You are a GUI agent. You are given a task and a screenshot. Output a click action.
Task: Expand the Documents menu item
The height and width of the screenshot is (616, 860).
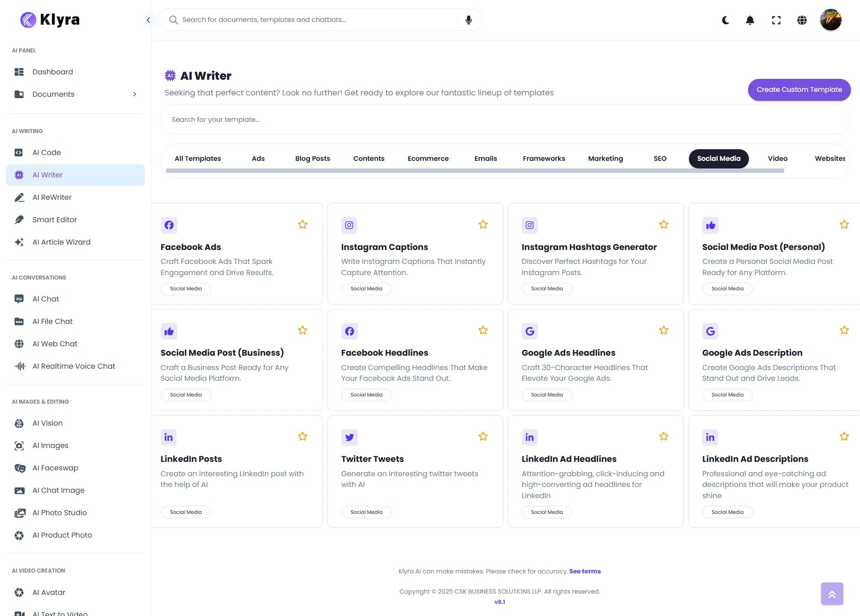pos(134,94)
